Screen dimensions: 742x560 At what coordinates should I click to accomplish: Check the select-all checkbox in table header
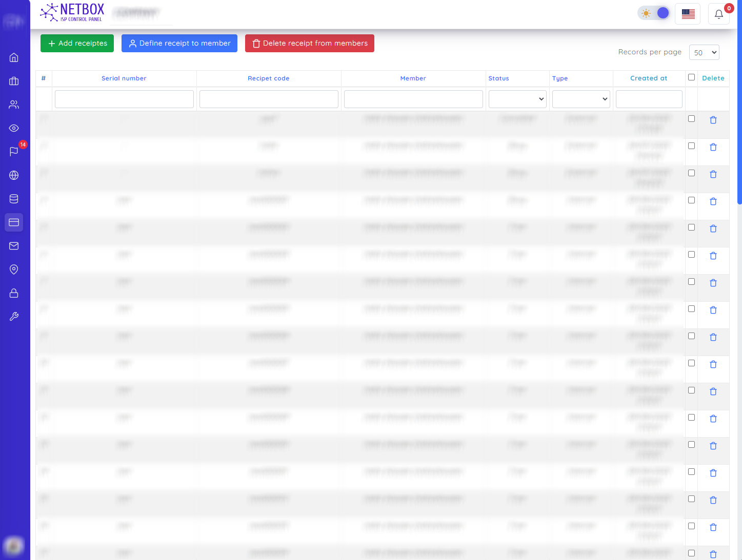691,77
